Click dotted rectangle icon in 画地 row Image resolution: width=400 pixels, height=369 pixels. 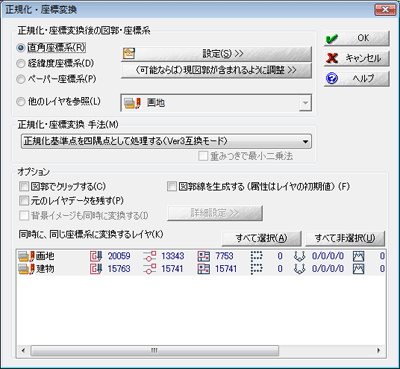[256, 256]
